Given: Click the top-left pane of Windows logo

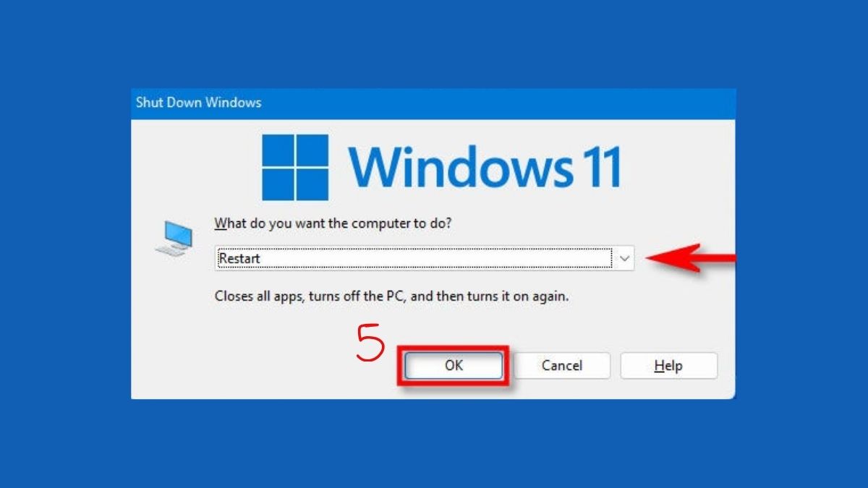Looking at the screenshot, I should click(278, 149).
